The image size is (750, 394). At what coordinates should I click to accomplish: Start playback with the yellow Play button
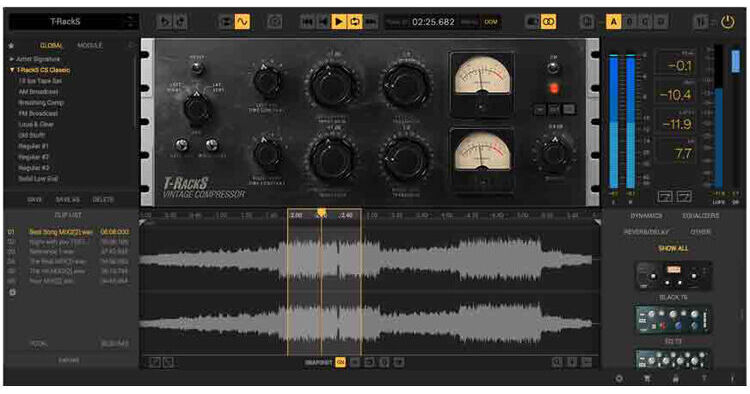pos(339,22)
